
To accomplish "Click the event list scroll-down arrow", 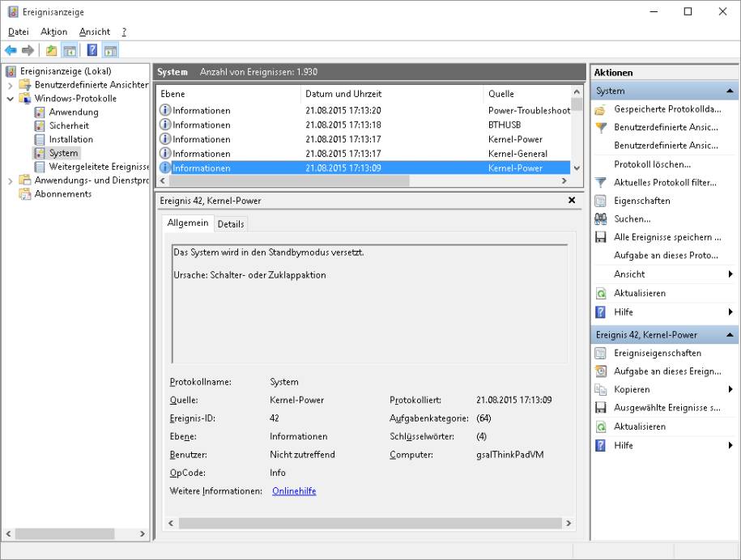I will coord(577,168).
